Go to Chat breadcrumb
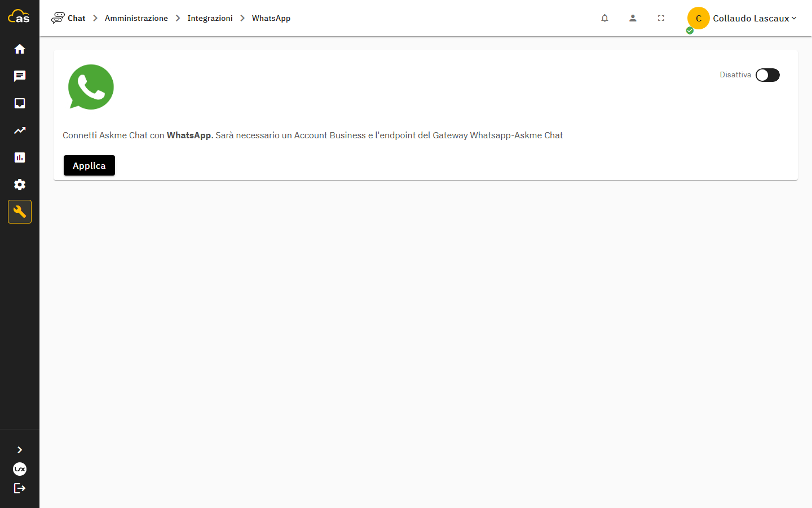The height and width of the screenshot is (508, 812). (x=77, y=18)
